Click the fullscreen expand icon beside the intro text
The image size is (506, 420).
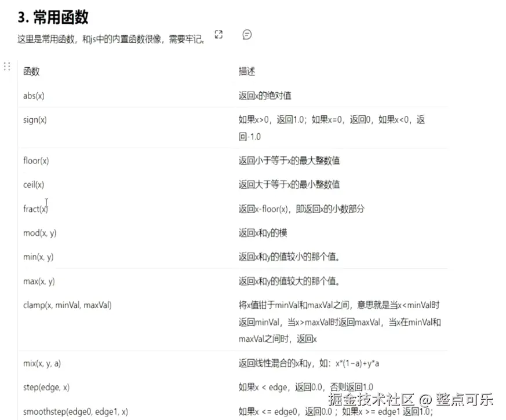(219, 35)
